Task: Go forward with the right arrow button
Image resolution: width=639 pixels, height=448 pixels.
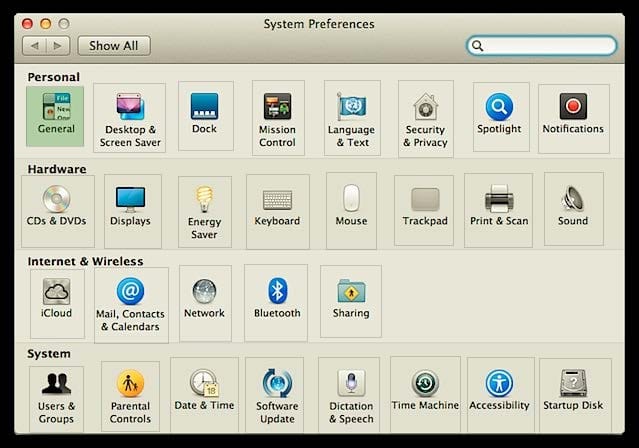Action: (x=58, y=46)
